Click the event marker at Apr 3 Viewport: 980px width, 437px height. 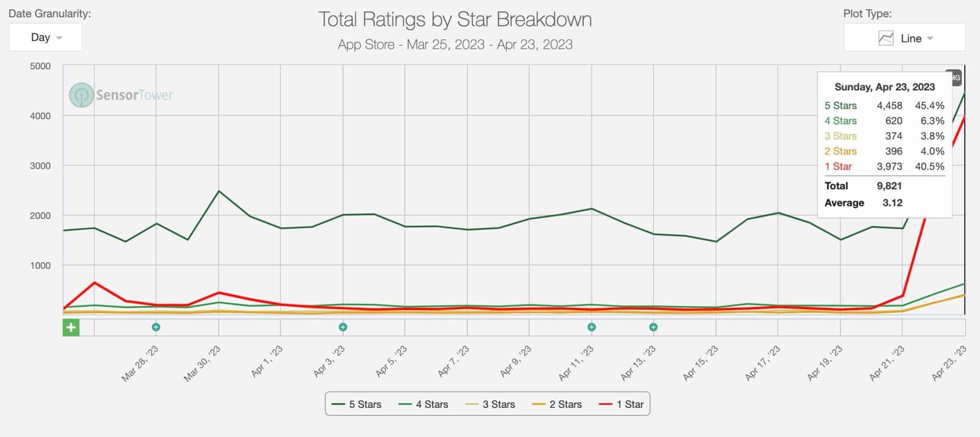pyautogui.click(x=343, y=327)
